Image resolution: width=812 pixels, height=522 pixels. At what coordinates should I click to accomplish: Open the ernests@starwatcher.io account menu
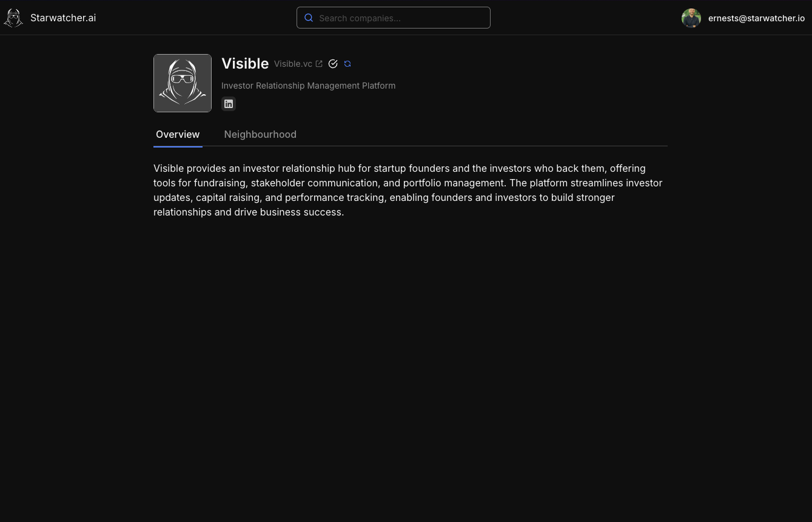click(756, 18)
